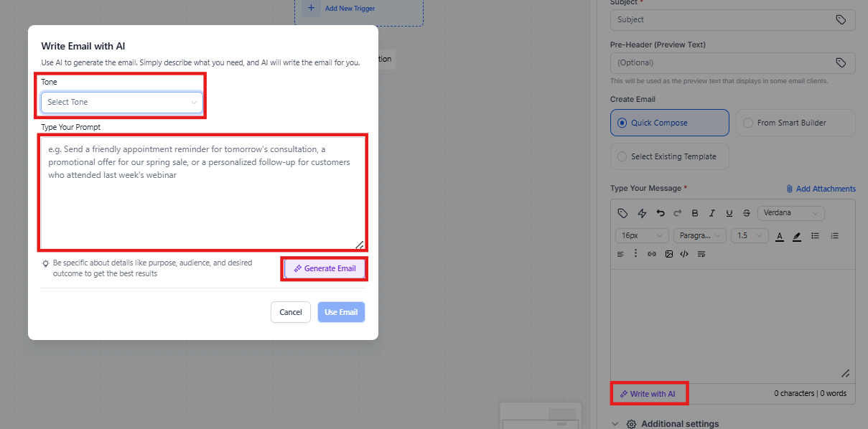Click the Add Attachments link
868x429 pixels.
821,189
